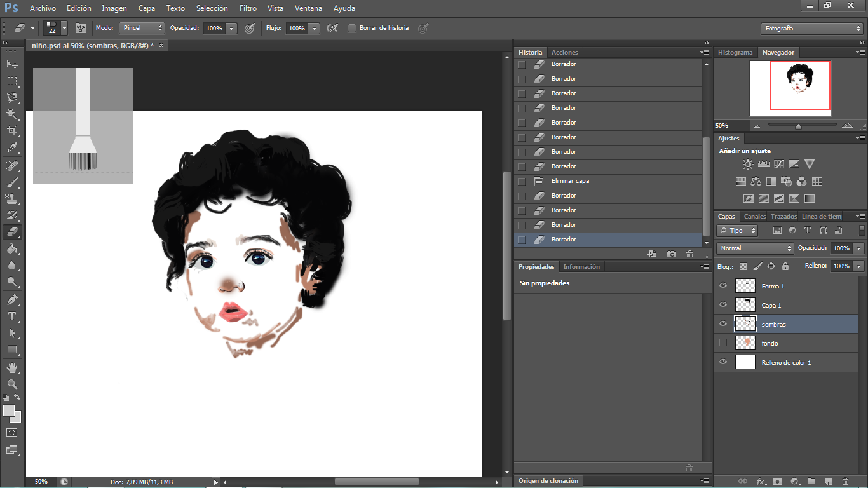Screen dimensions: 868x488
Task: Click the Navigator preview thumbnail
Action: coord(790,88)
